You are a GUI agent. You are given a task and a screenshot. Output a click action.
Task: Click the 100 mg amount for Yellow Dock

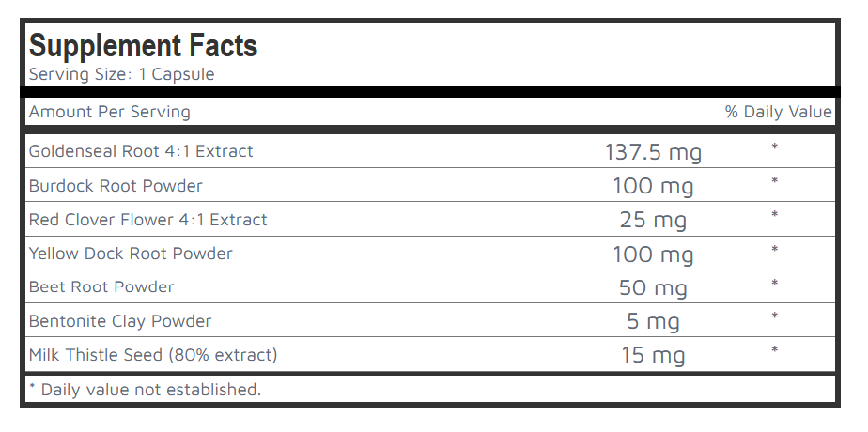[653, 255]
